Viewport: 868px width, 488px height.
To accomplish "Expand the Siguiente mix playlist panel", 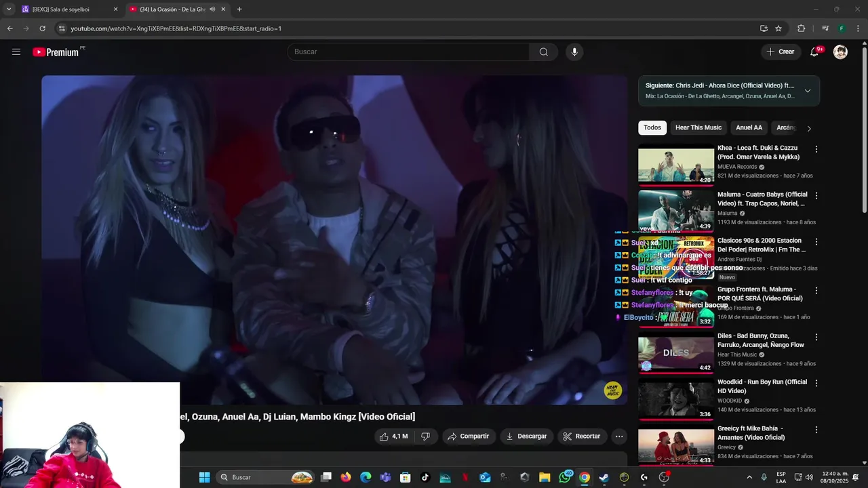I will pyautogui.click(x=808, y=91).
